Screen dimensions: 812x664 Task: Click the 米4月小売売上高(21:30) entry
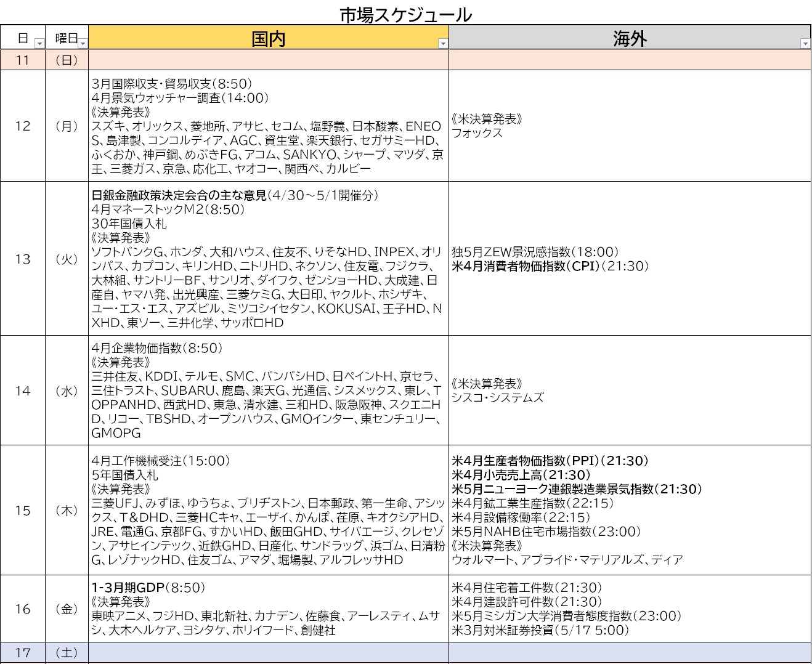coord(521,475)
